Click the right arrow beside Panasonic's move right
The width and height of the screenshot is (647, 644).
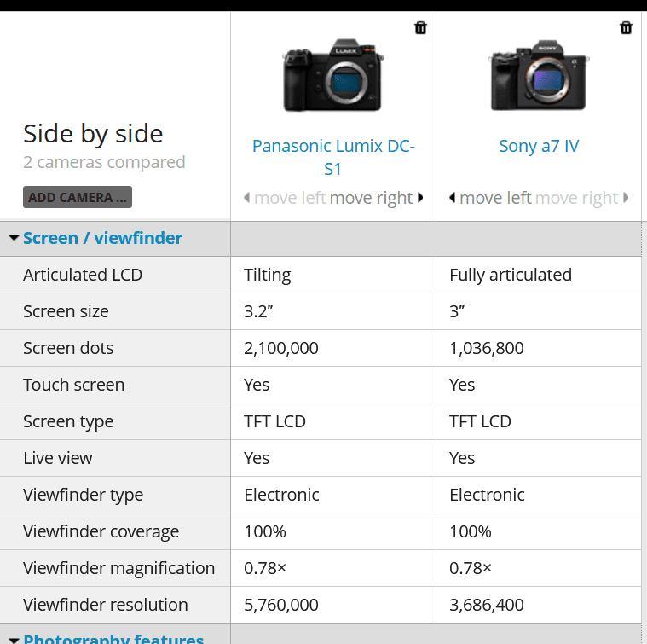coord(420,198)
